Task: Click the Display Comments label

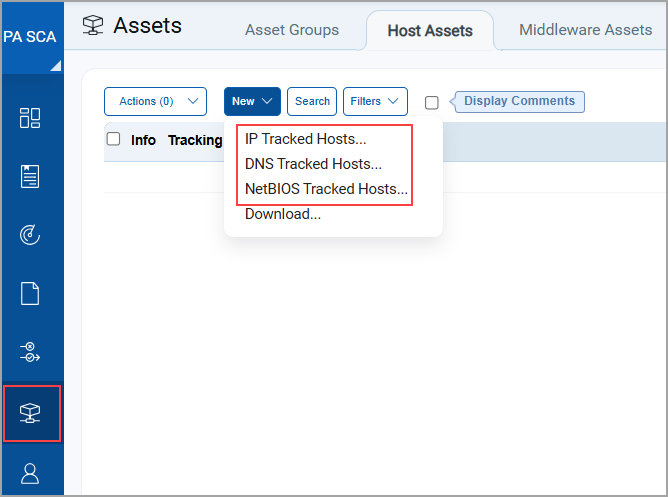Action: (519, 101)
